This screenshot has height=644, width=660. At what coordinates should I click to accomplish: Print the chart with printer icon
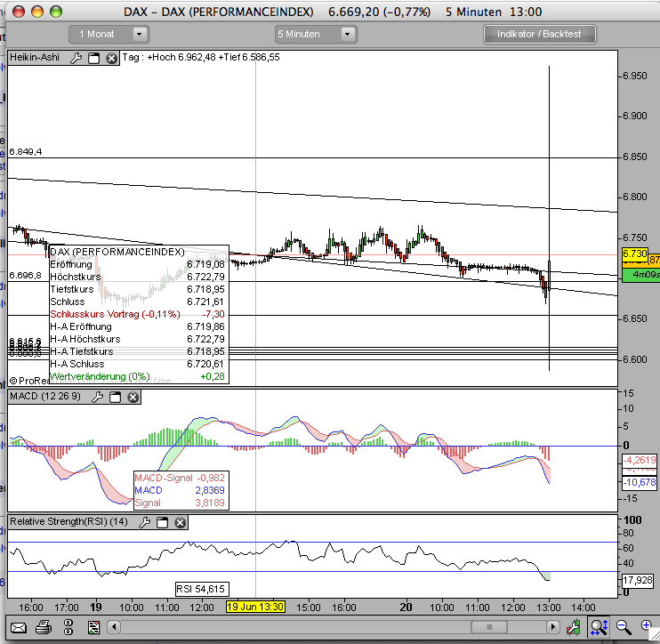44,628
